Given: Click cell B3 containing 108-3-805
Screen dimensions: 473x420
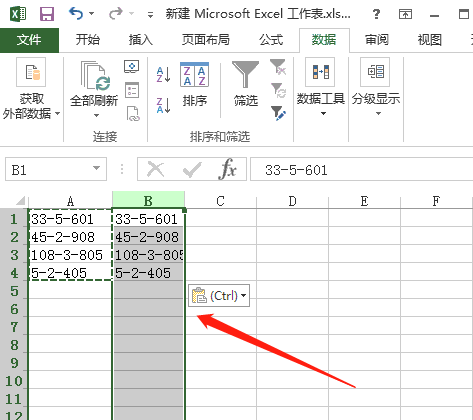Looking at the screenshot, I should 148,255.
